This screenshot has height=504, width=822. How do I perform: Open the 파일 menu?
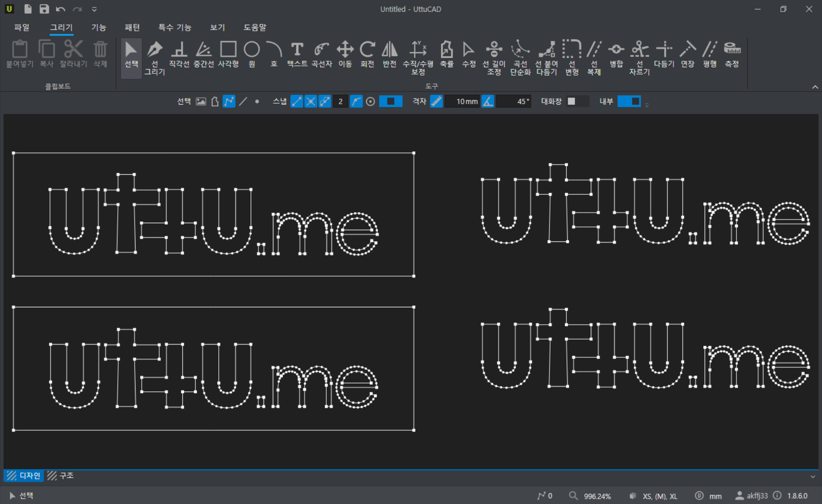click(22, 28)
